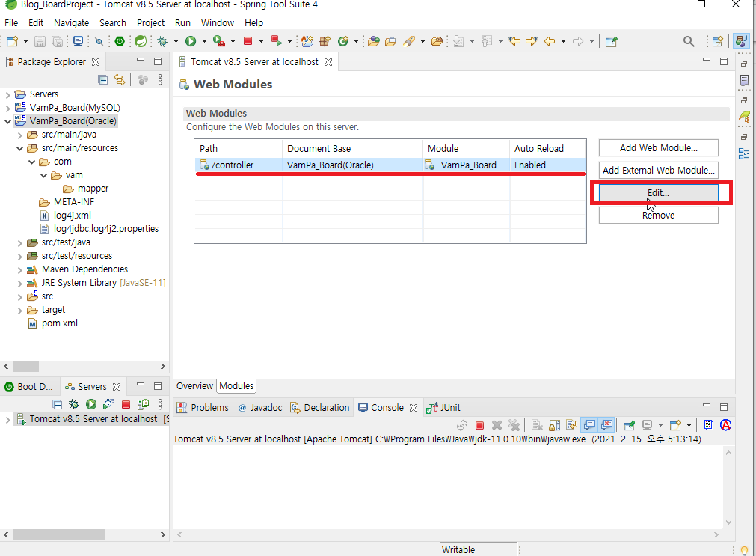Screen dimensions: 756x556
Task: Open the Boot Dashboard power icon in toolbar
Action: click(x=120, y=41)
